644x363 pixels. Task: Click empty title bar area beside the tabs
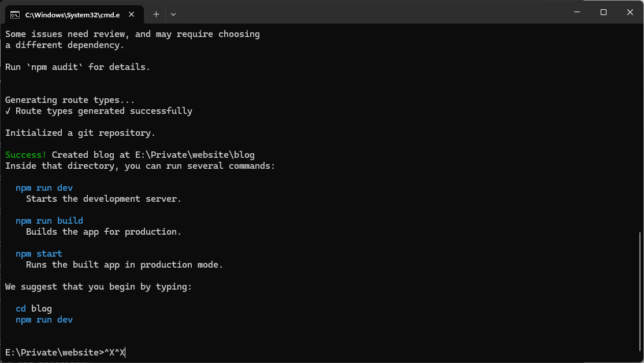point(370,12)
